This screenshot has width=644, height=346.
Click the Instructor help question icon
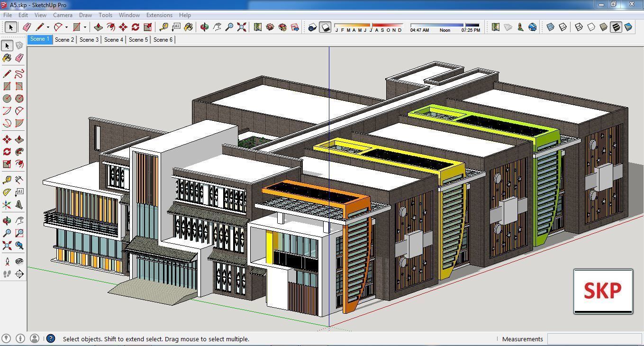(50, 338)
